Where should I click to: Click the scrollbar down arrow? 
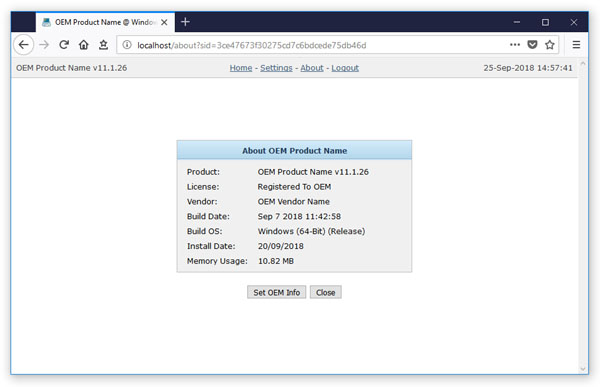click(x=583, y=369)
